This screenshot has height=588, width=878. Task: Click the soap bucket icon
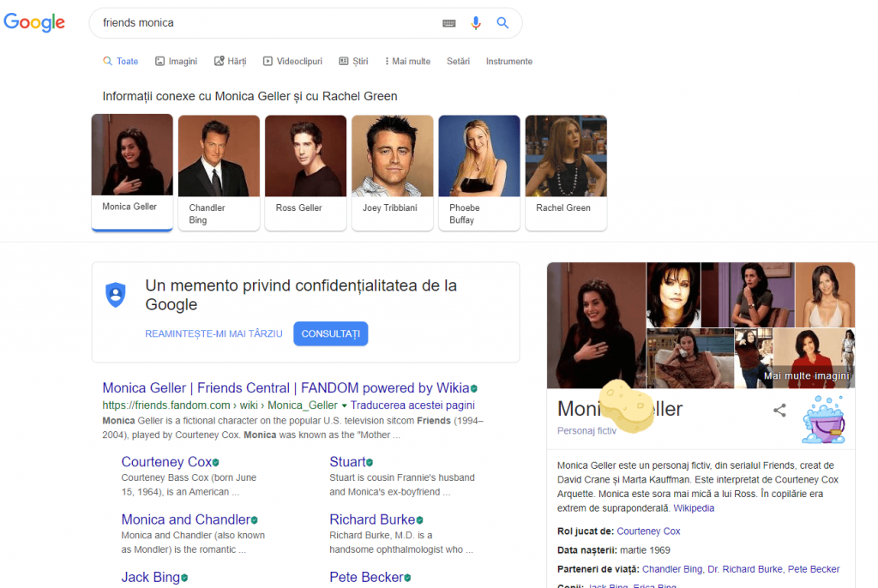click(824, 420)
